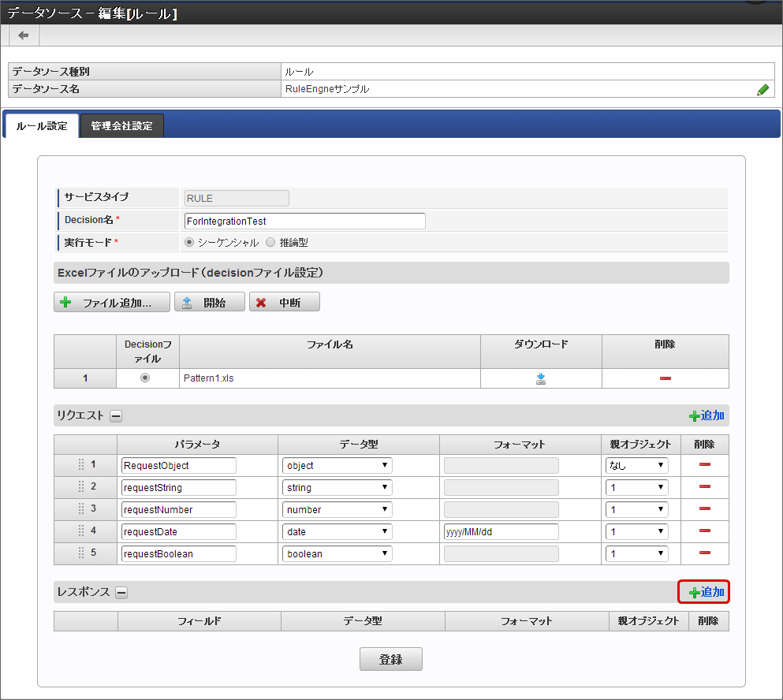Click the pencil icon to edit datasource name
Image resolution: width=783 pixels, height=700 pixels.
(762, 90)
